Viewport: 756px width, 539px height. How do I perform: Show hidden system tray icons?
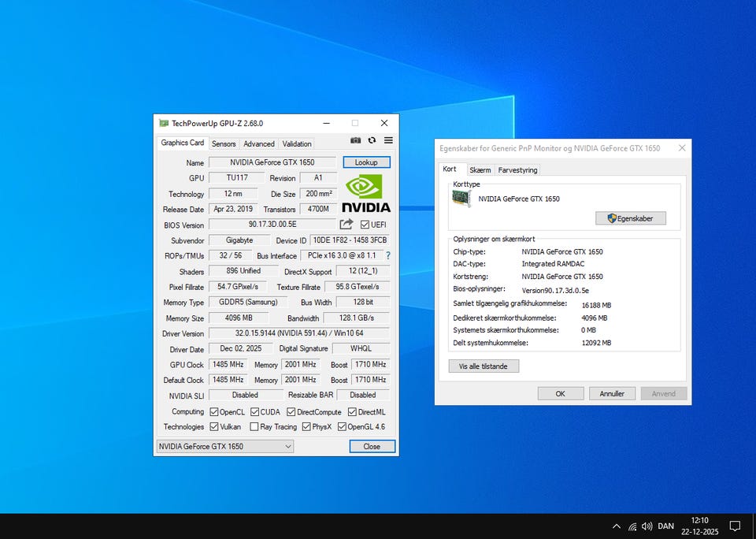(x=617, y=526)
